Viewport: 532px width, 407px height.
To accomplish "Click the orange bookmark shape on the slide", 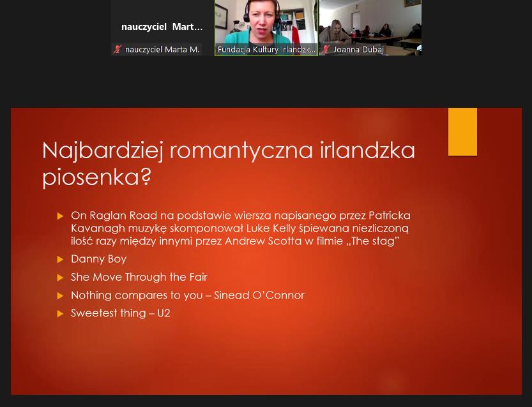I will 462,131.
